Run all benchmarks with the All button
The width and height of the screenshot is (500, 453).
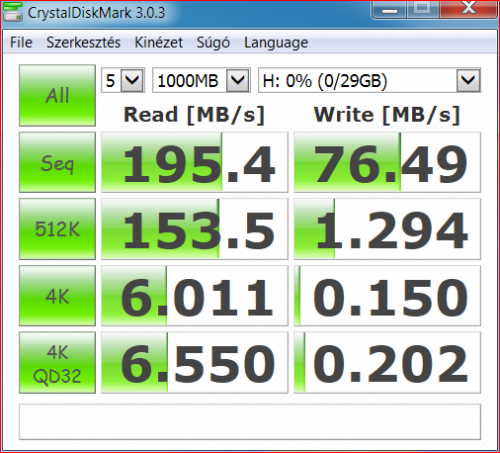pos(57,95)
